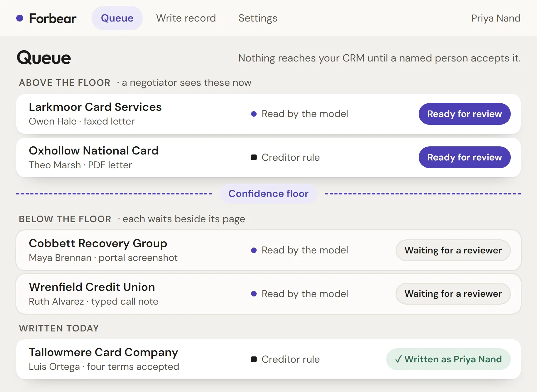This screenshot has height=392, width=537.
Task: Click 'Theo Marsh · PDF letter' text
Action: [x=81, y=165]
